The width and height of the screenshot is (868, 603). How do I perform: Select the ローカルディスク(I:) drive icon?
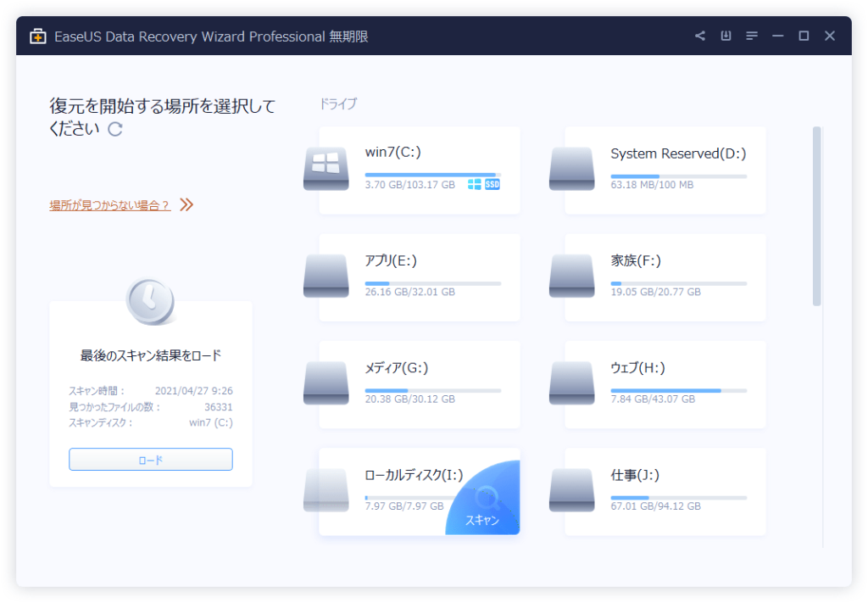coord(326,490)
